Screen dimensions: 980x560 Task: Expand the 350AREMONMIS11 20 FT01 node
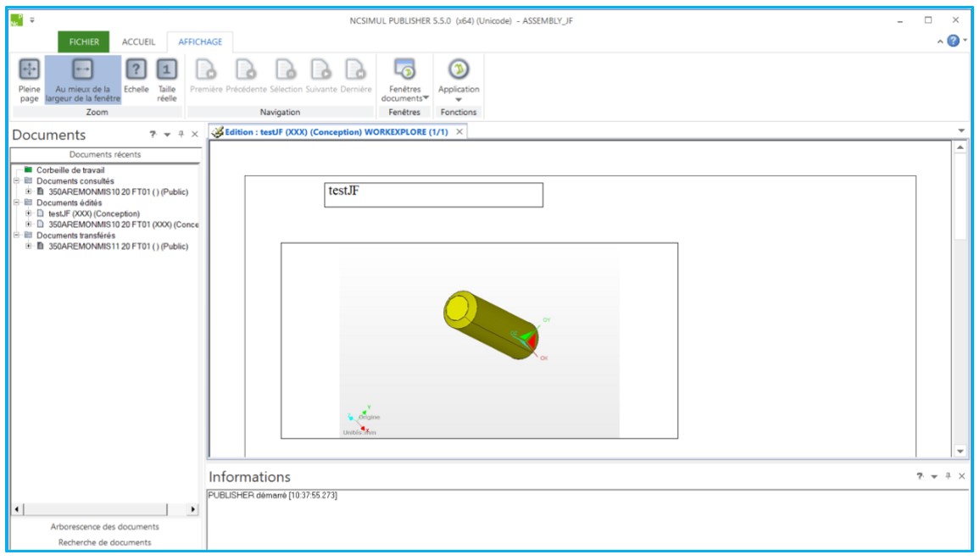(x=28, y=246)
